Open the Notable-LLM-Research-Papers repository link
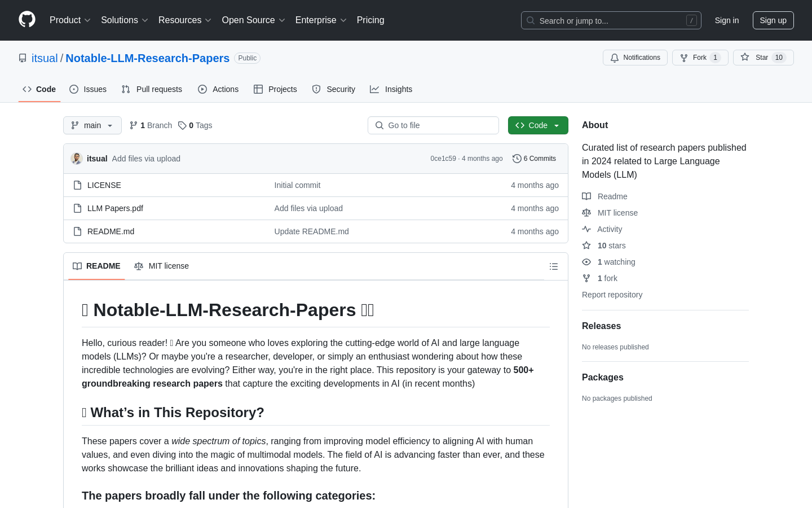 point(148,58)
